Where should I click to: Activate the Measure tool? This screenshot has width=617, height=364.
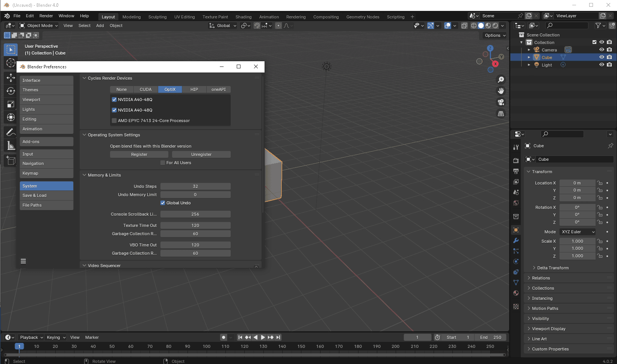pyautogui.click(x=11, y=146)
